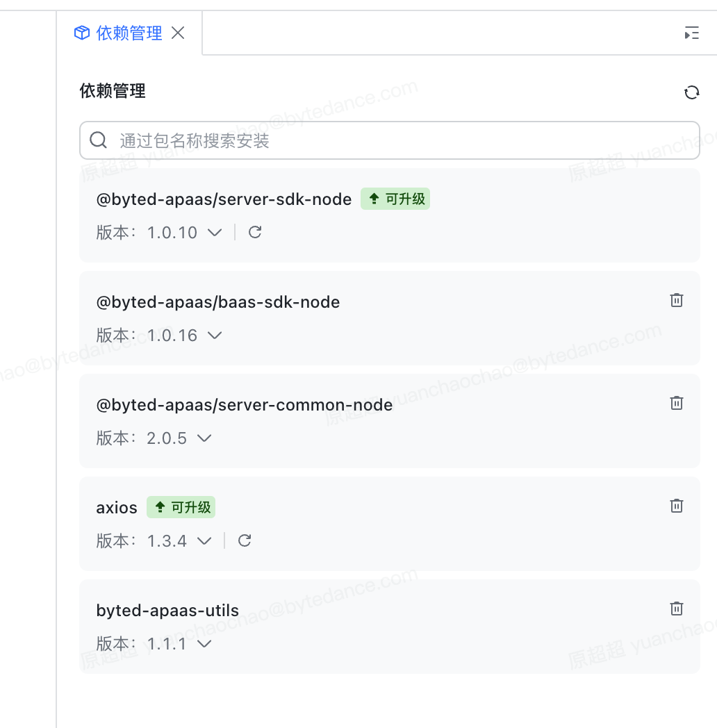This screenshot has height=728, width=717.
Task: Click the axios 可升级 upgrade badge
Action: [181, 507]
